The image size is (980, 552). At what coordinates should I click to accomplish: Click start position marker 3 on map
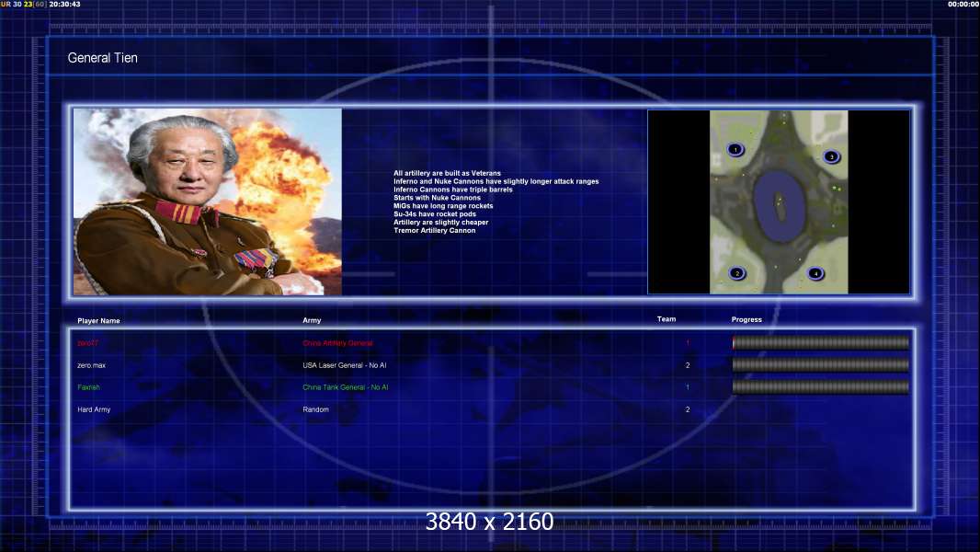tap(831, 156)
